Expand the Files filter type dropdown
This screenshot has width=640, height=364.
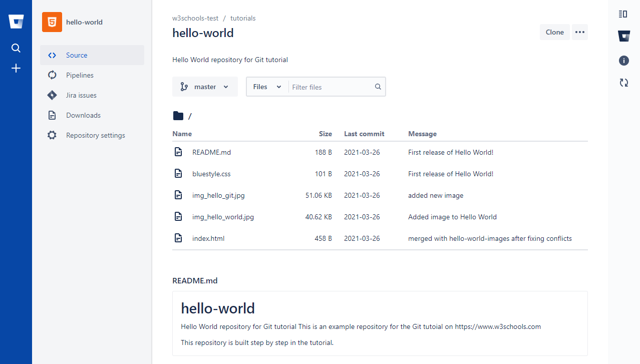pyautogui.click(x=267, y=87)
